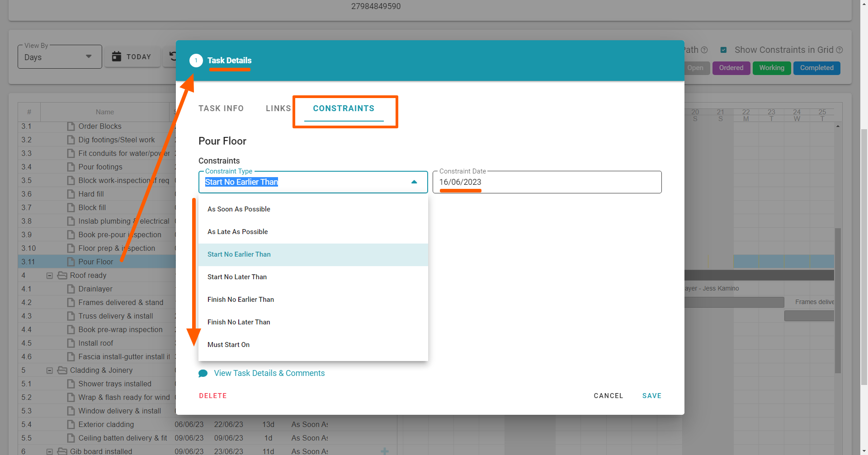Click the help icon beside Show Constraints in Grid
The width and height of the screenshot is (868, 455).
coord(840,50)
